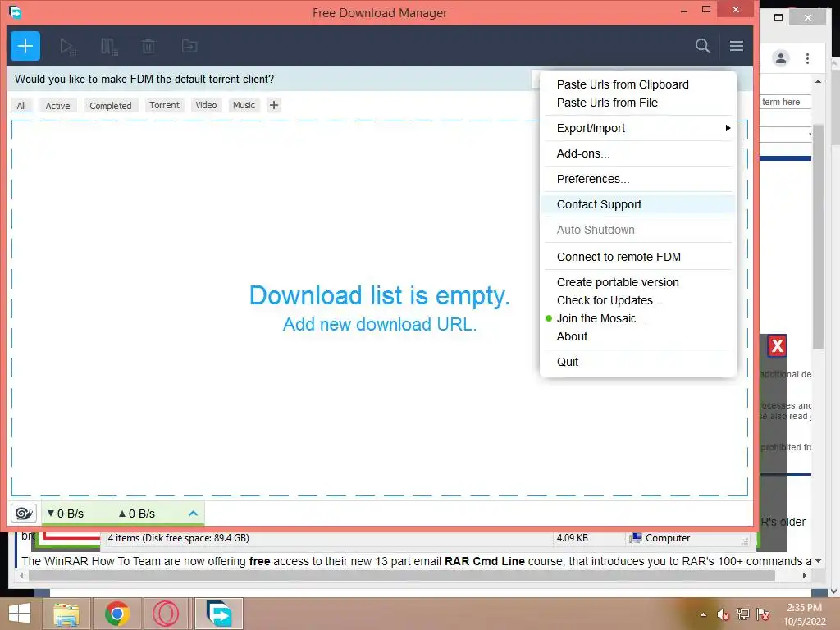Choose Paste Urls from File
The height and width of the screenshot is (630, 840).
click(637, 103)
